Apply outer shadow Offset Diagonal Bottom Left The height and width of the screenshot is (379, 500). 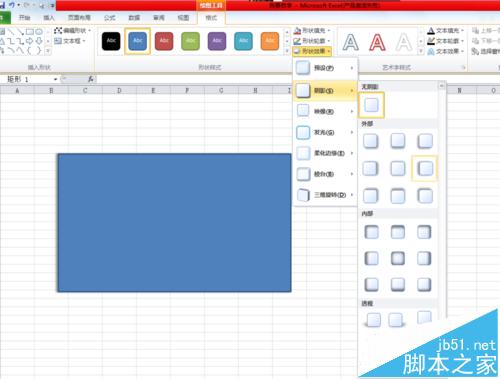[x=425, y=141]
